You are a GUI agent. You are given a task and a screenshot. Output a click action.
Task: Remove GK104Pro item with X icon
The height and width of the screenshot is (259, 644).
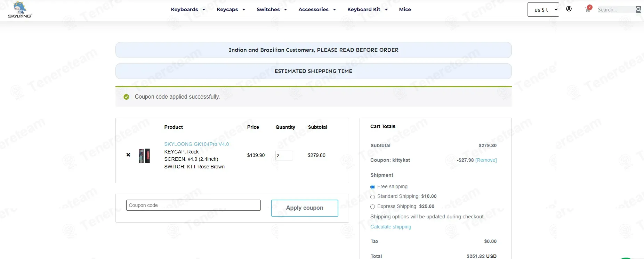tap(128, 155)
